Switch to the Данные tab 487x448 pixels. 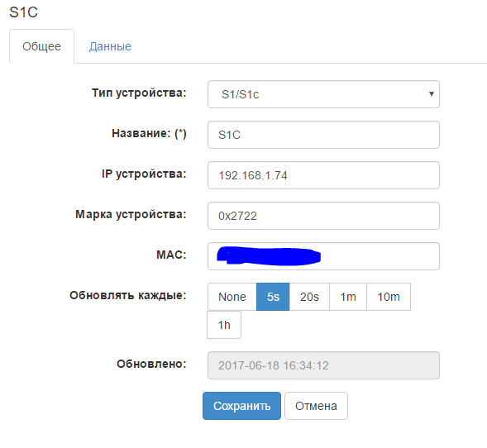110,46
